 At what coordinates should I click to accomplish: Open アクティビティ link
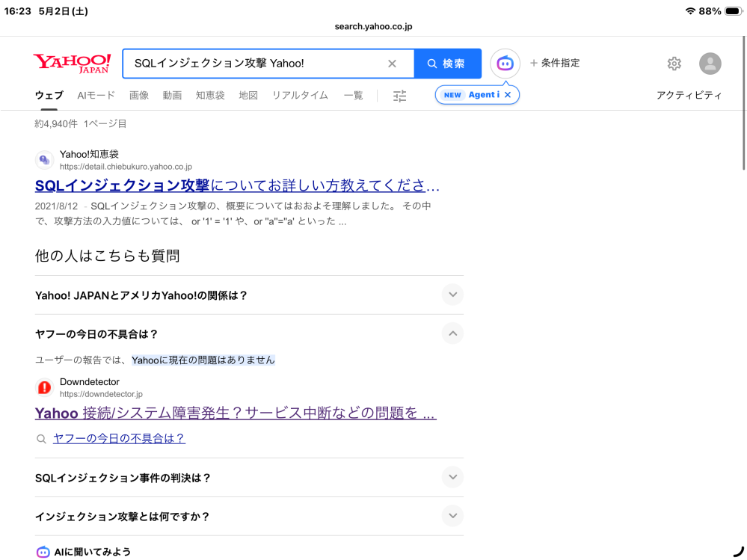tap(689, 95)
